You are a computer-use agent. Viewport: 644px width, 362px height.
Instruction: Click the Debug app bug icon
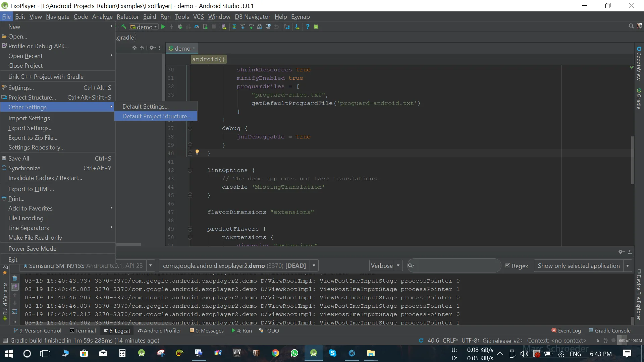click(x=180, y=27)
